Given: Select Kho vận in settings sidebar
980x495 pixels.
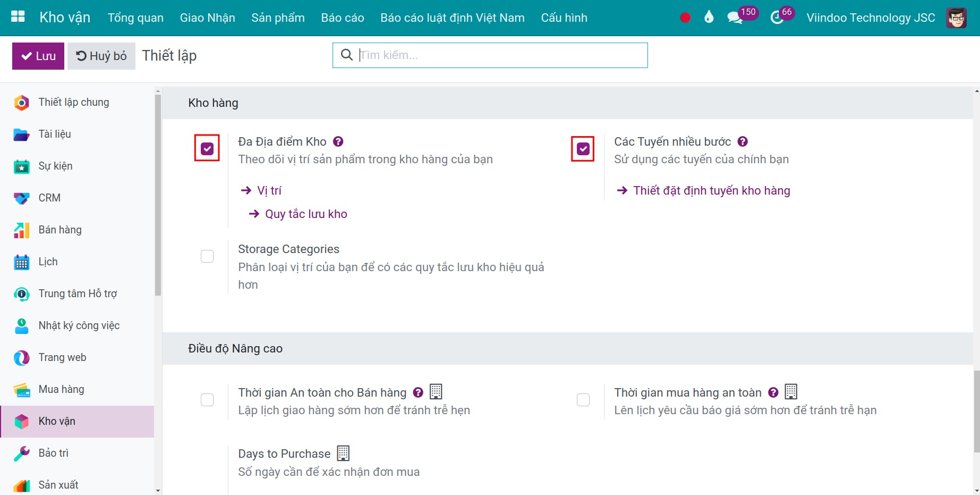Looking at the screenshot, I should pos(77,421).
